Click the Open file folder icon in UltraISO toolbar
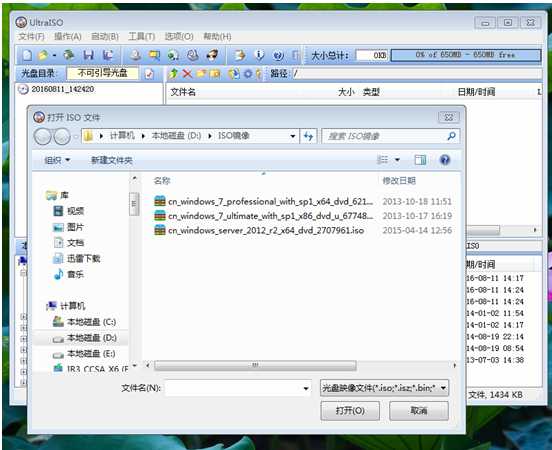 43,55
